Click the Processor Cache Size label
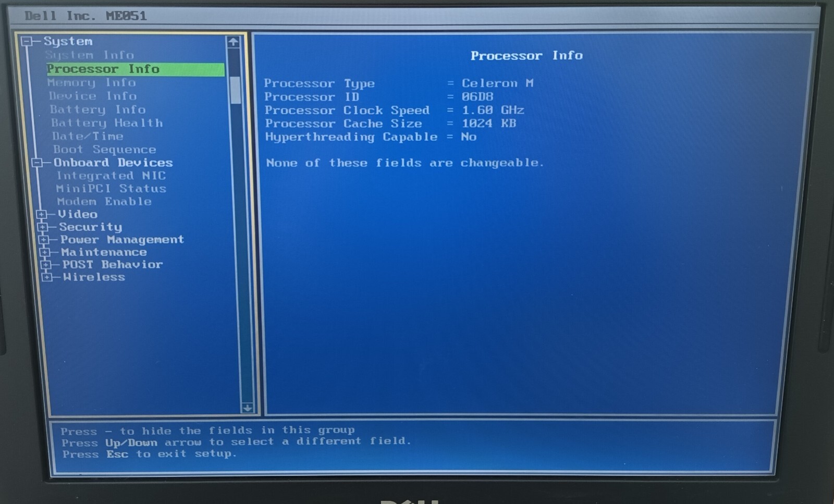Viewport: 834px width, 504px height. [x=344, y=124]
